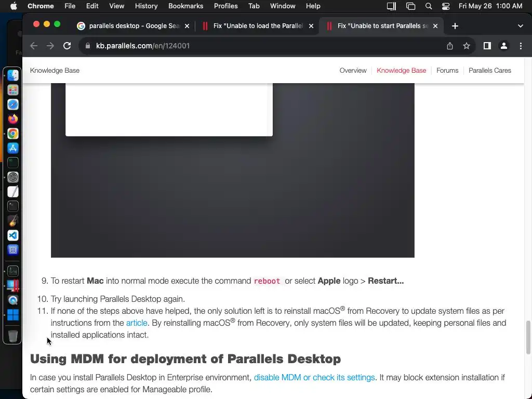532x399 pixels.
Task: Open the Chrome app menu
Action: click(41, 6)
